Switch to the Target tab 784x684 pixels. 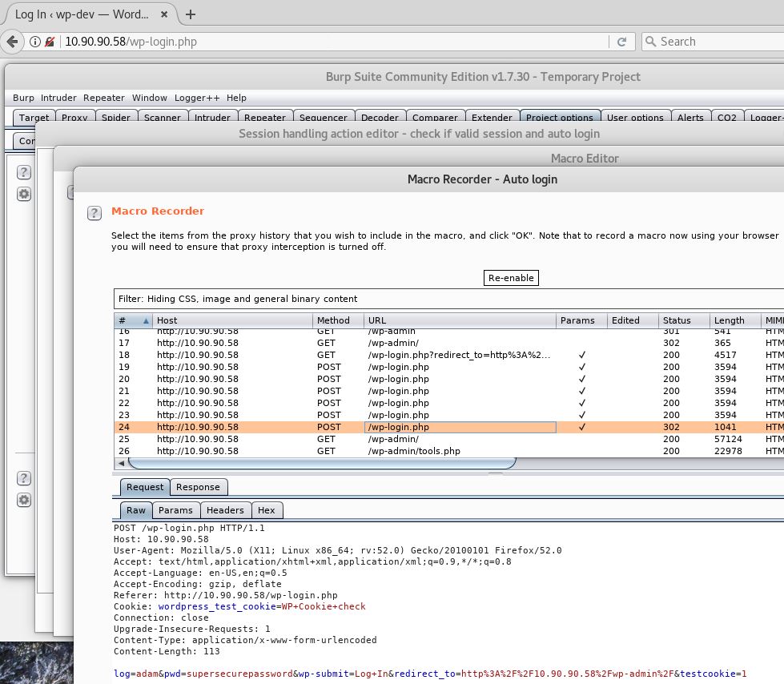click(x=34, y=117)
